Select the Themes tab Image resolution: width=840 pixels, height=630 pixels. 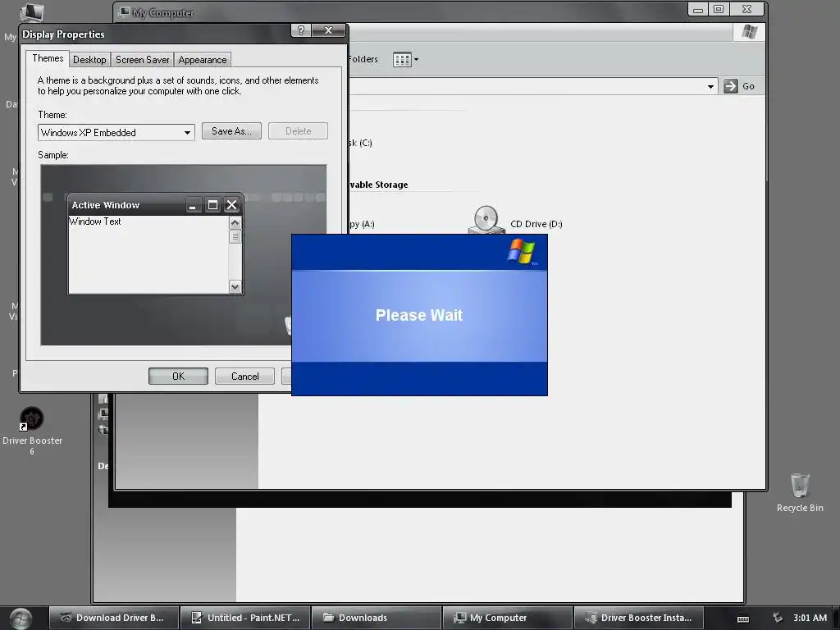coord(48,58)
